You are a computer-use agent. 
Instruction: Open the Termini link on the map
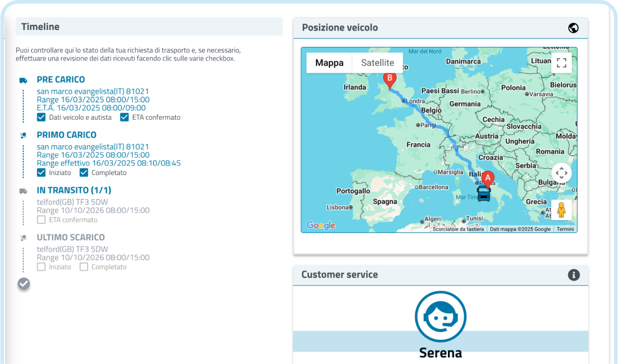pos(565,229)
